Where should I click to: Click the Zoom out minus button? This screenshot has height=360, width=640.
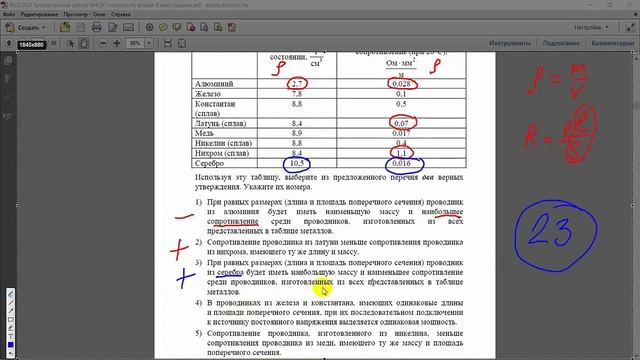click(x=103, y=43)
